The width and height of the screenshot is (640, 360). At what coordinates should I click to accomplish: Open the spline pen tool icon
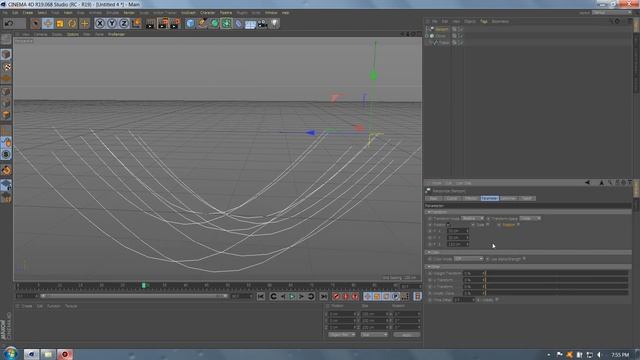202,23
